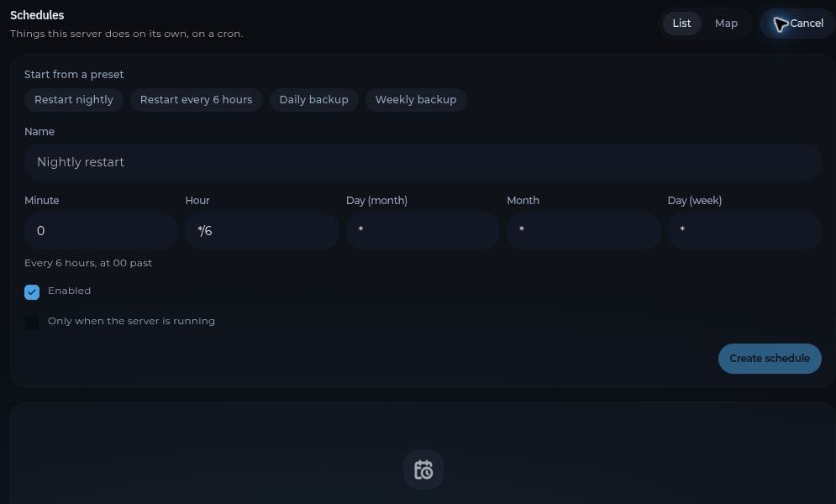Screen dimensions: 836x504
Task: Click the Cancel button
Action: pyautogui.click(x=798, y=24)
